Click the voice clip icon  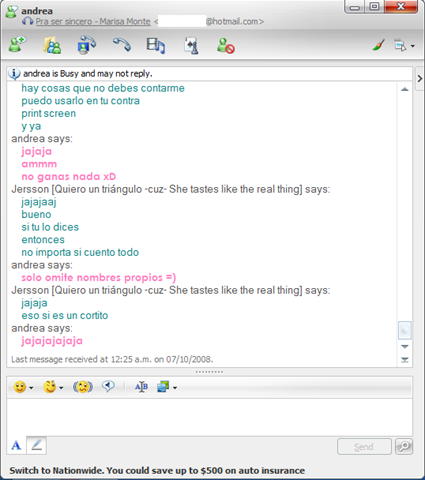(x=108, y=386)
